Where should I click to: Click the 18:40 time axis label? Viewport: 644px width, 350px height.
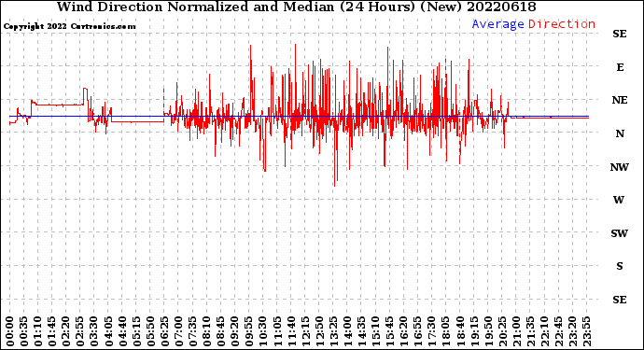(460, 331)
